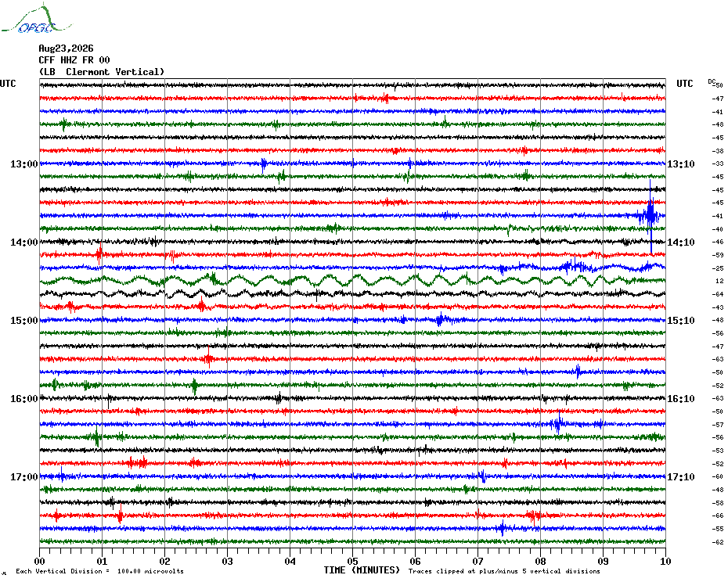728x582 pixels.
Task: Click the label (LB Clermont Vertical)
Action: 102,72
